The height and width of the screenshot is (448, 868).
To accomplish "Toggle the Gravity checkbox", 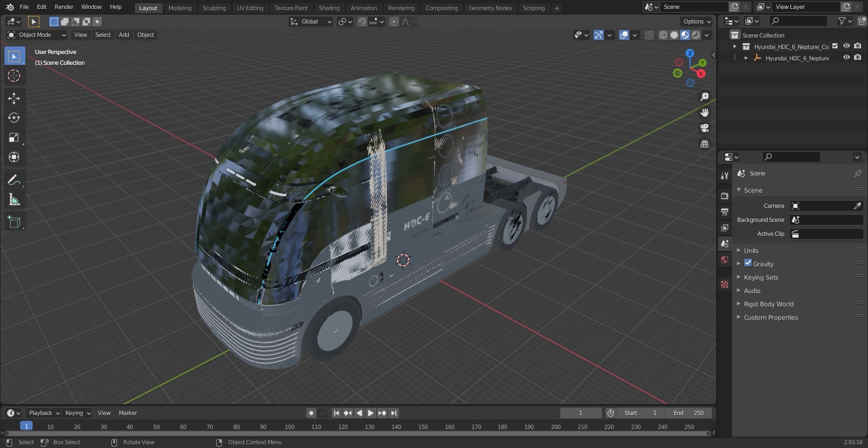I will 748,263.
